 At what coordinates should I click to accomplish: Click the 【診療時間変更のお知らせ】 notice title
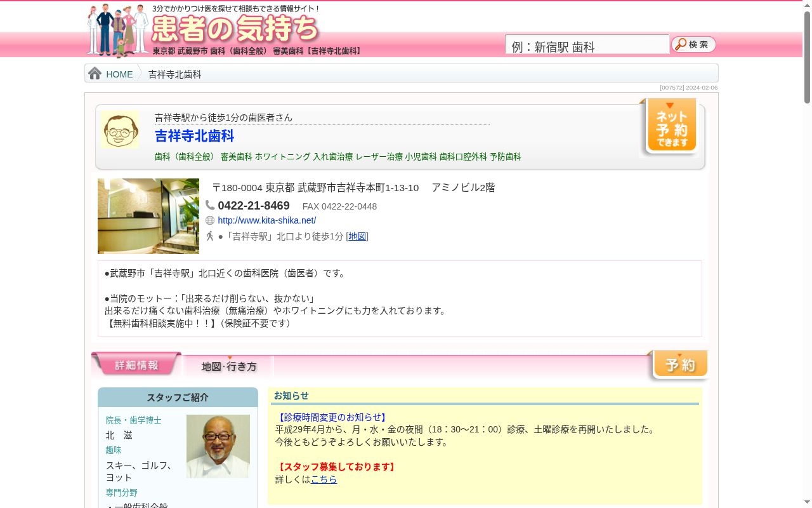[332, 417]
